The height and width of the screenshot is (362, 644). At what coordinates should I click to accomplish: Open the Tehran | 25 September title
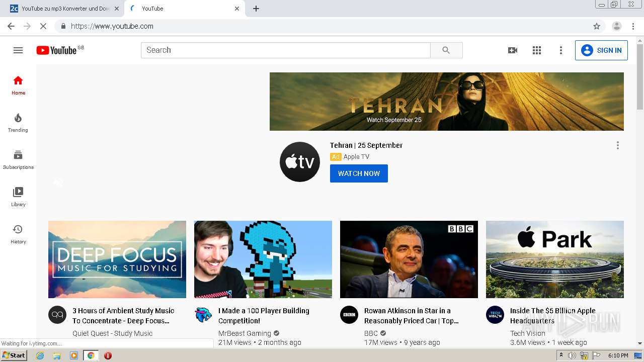(x=366, y=145)
